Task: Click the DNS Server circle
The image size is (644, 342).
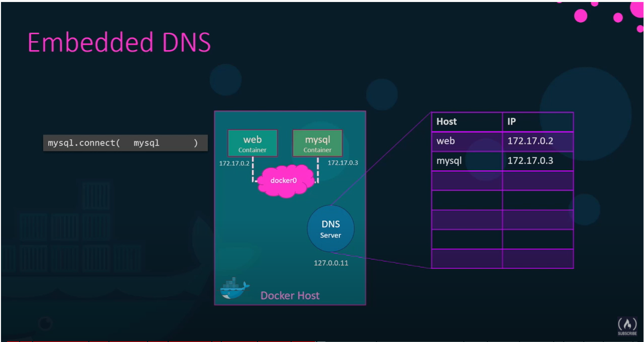Action: [331, 229]
